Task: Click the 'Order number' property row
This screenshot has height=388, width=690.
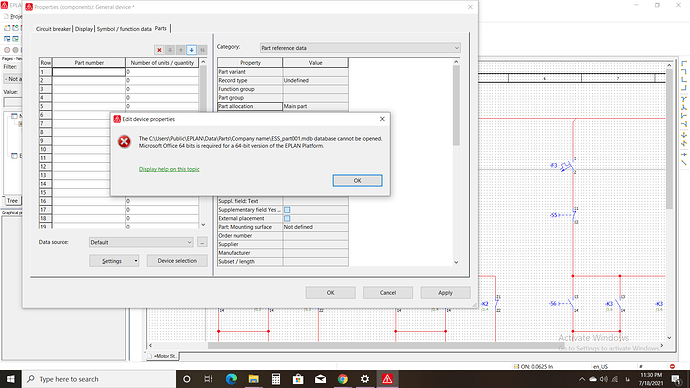Action: tap(283, 236)
